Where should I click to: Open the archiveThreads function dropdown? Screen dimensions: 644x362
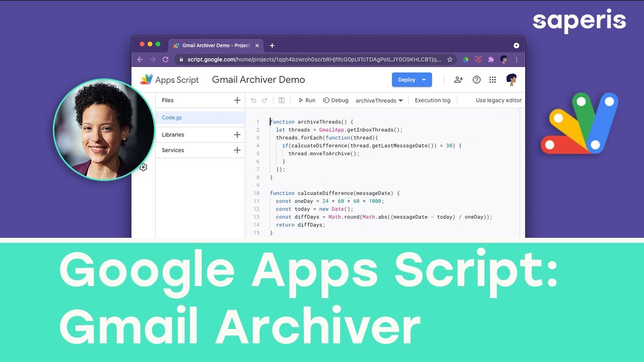(379, 101)
